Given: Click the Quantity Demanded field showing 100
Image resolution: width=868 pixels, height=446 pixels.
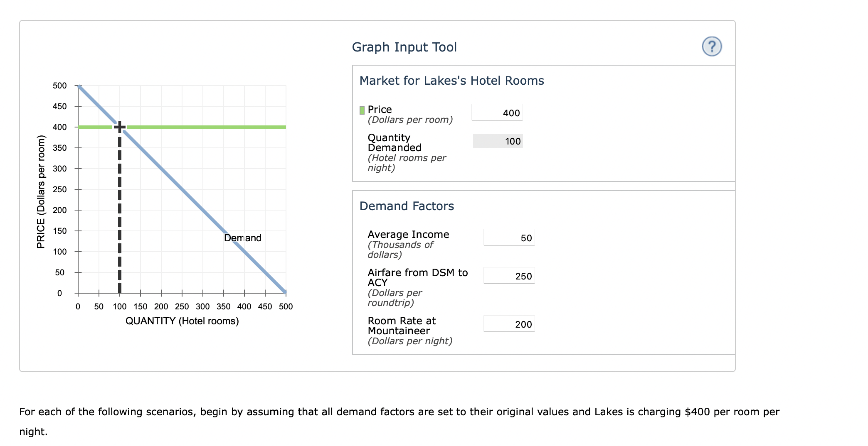Looking at the screenshot, I should pos(498,141).
